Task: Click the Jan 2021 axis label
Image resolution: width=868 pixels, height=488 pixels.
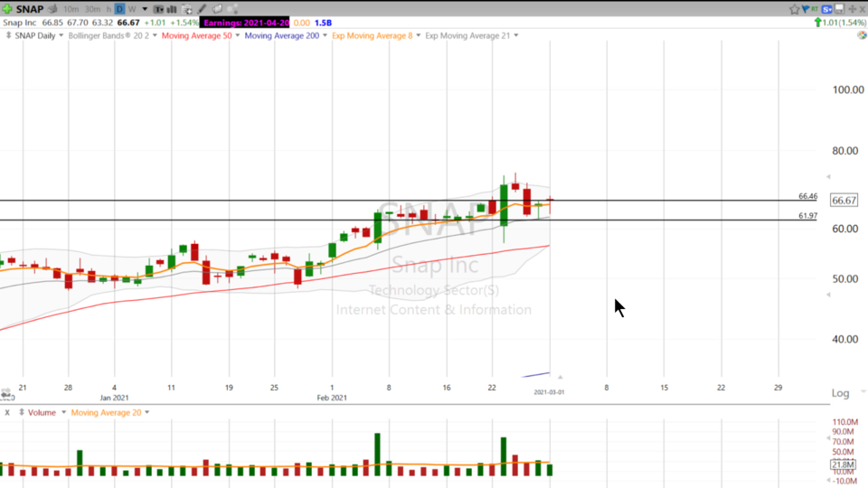Action: [115, 398]
